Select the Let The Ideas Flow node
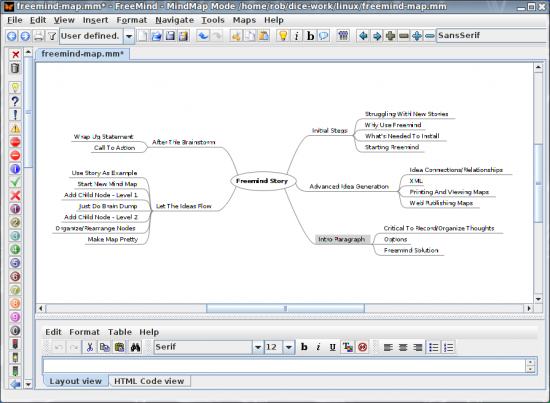The height and width of the screenshot is (403, 550). point(184,206)
